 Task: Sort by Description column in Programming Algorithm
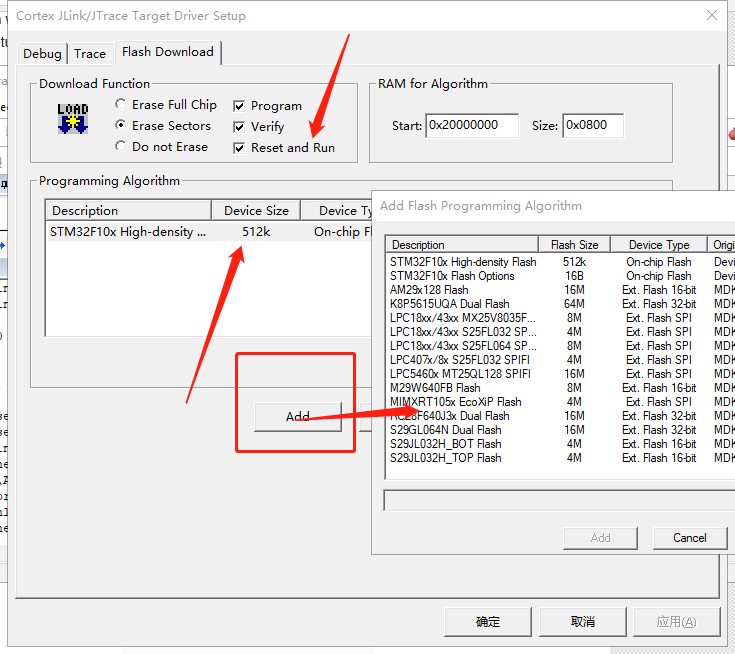(128, 210)
